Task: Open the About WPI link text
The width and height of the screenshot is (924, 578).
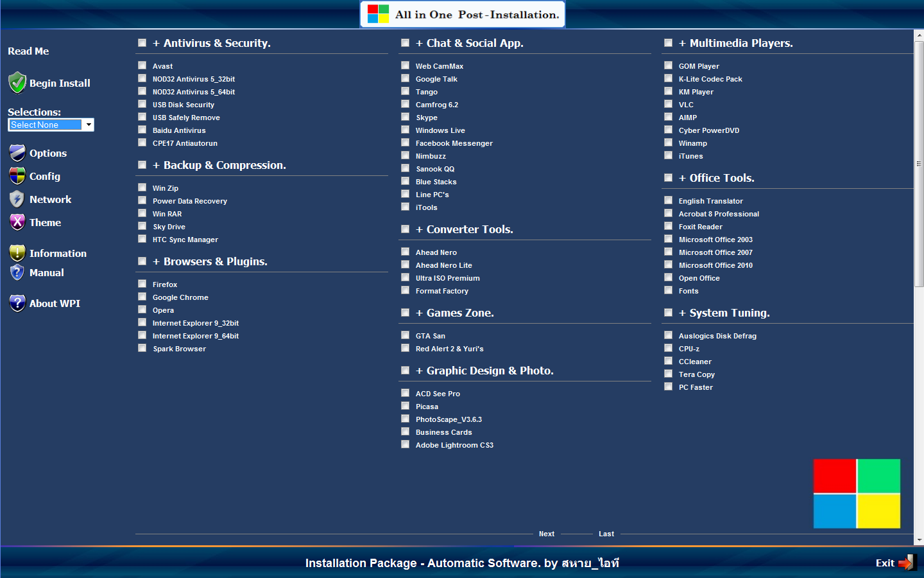Action: (55, 303)
